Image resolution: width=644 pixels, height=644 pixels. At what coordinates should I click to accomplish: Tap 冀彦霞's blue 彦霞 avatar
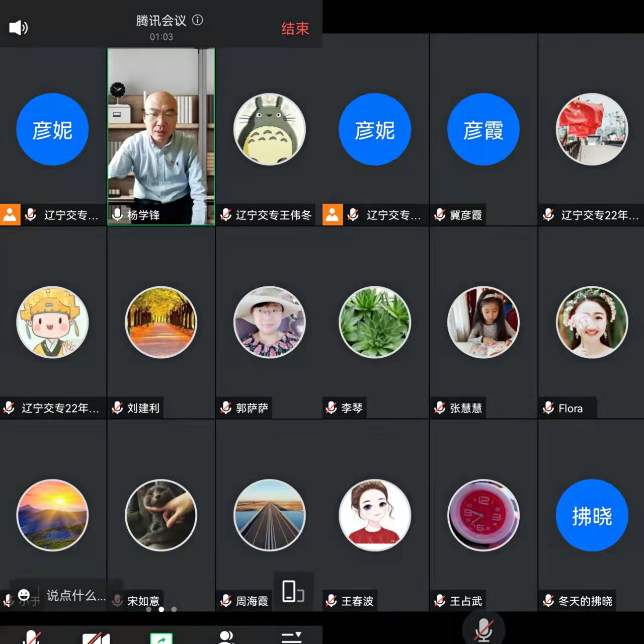483,129
